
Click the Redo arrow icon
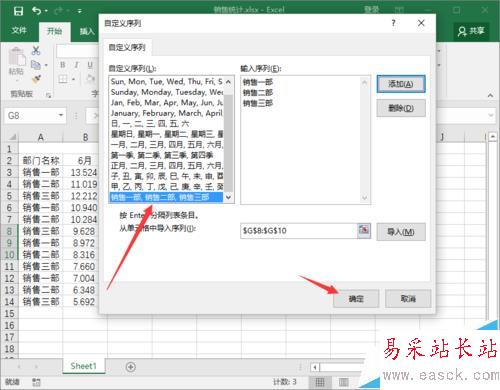(59, 11)
